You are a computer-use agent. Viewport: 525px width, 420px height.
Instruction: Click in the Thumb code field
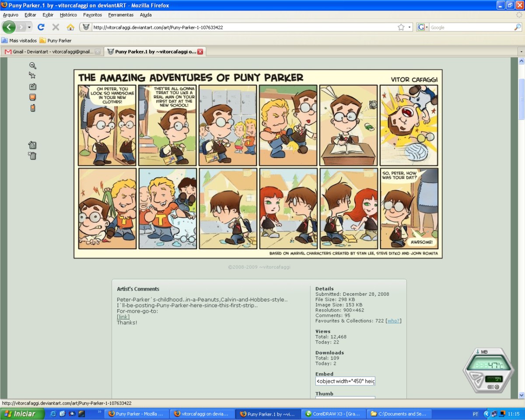pos(345,398)
